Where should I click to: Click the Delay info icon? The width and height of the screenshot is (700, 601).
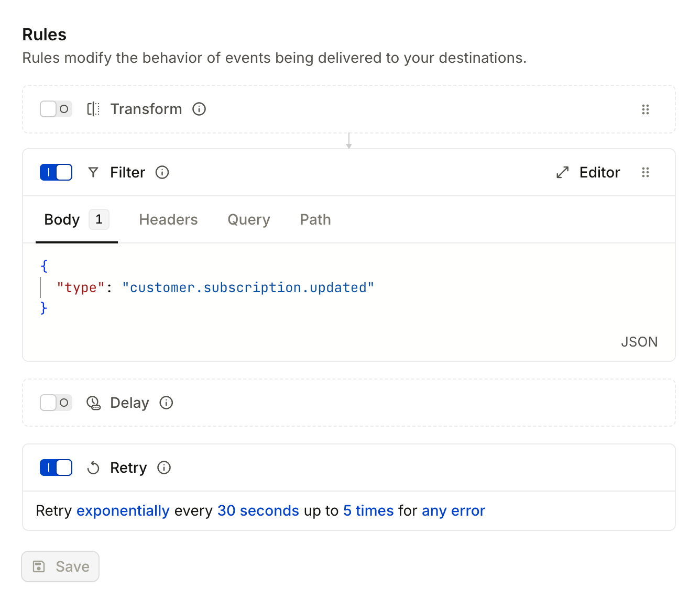(x=166, y=403)
